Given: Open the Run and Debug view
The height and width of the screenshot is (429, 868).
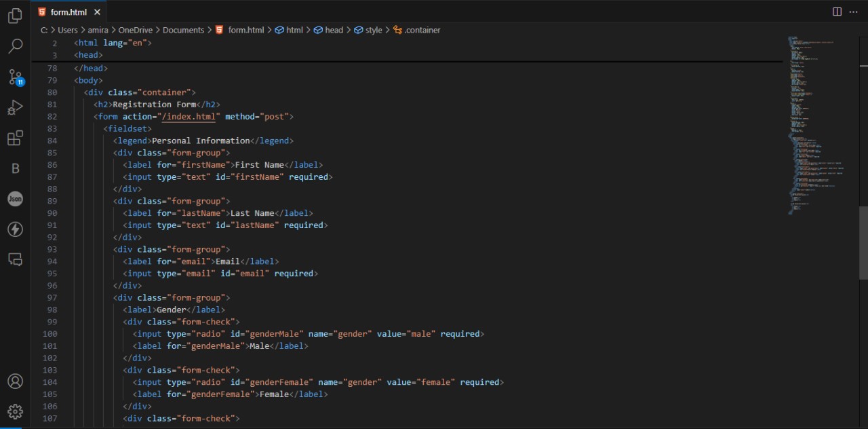Looking at the screenshot, I should 15,107.
